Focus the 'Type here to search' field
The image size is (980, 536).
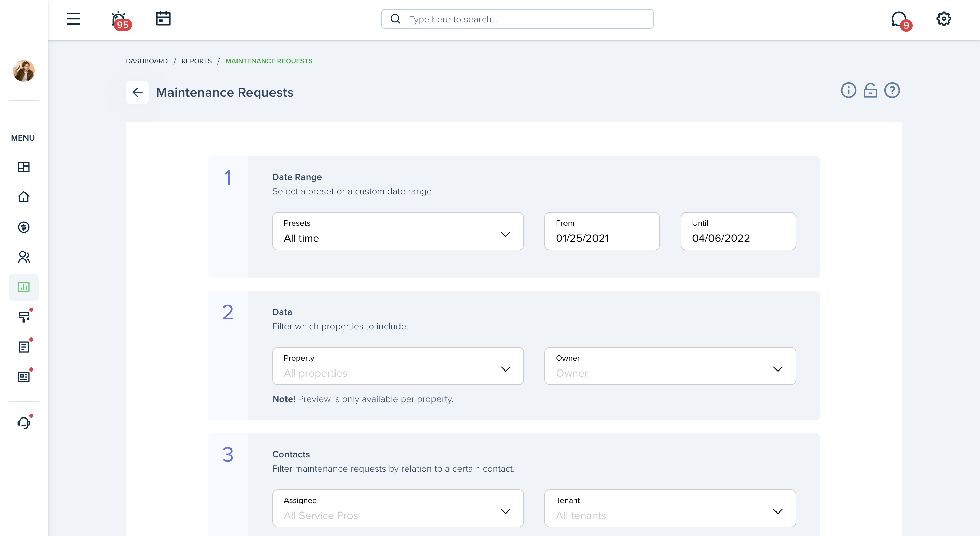(x=517, y=19)
